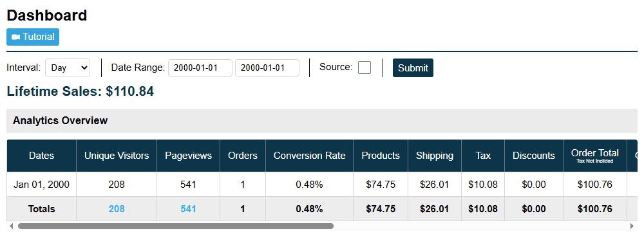Open the blue 541 Totals pageviews link
This screenshot has width=644, height=236.
(189, 209)
